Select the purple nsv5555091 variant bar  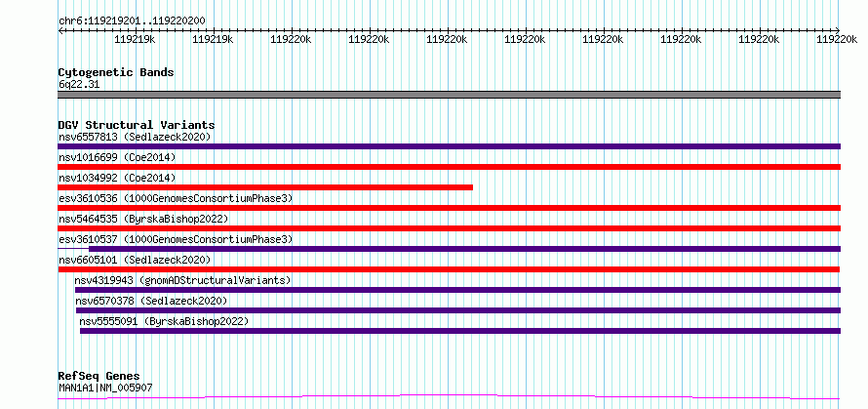point(460,331)
